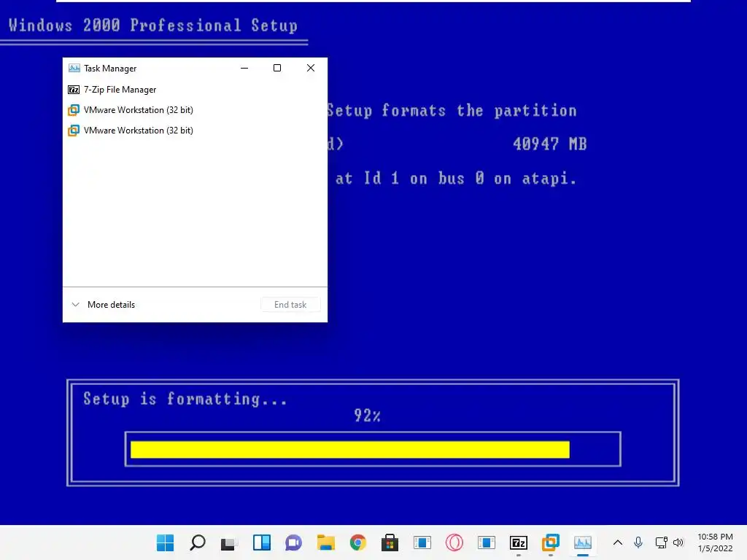The width and height of the screenshot is (747, 560).
Task: Activate Task Manager taskbar icon
Action: point(583,542)
